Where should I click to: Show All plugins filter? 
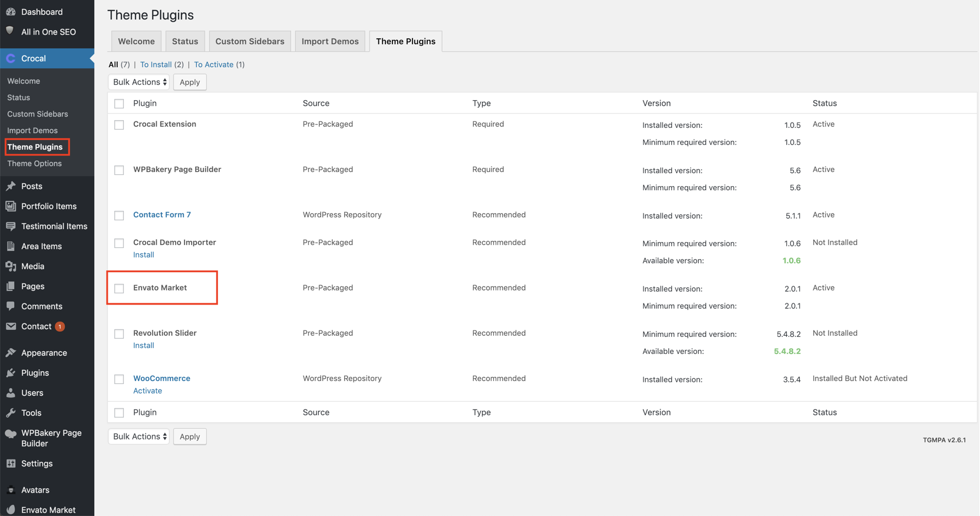coord(113,64)
